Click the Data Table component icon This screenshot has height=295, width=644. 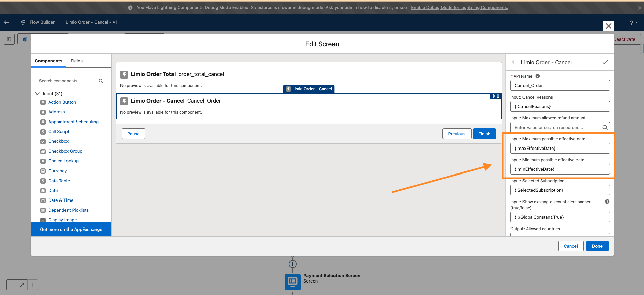(43, 181)
